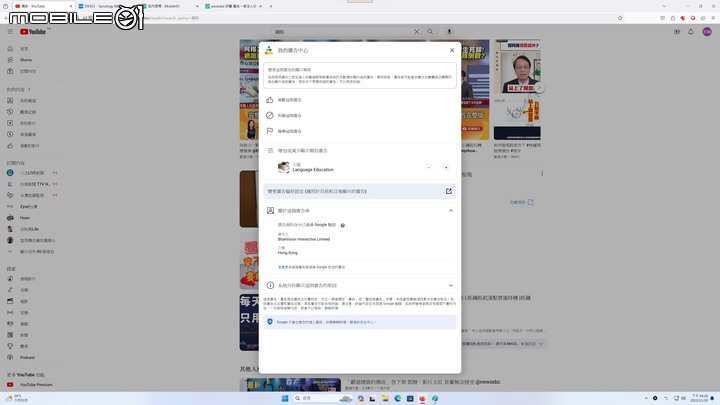Viewport: 720px width, 405px height.
Task: Open Microsoft Edge from the taskbar
Action: tap(398, 398)
